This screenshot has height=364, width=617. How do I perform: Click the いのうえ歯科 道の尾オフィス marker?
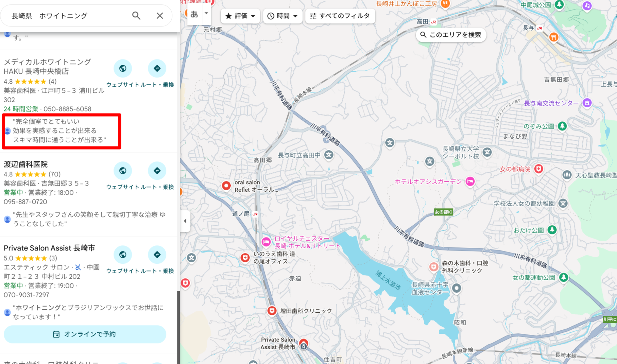click(x=245, y=258)
